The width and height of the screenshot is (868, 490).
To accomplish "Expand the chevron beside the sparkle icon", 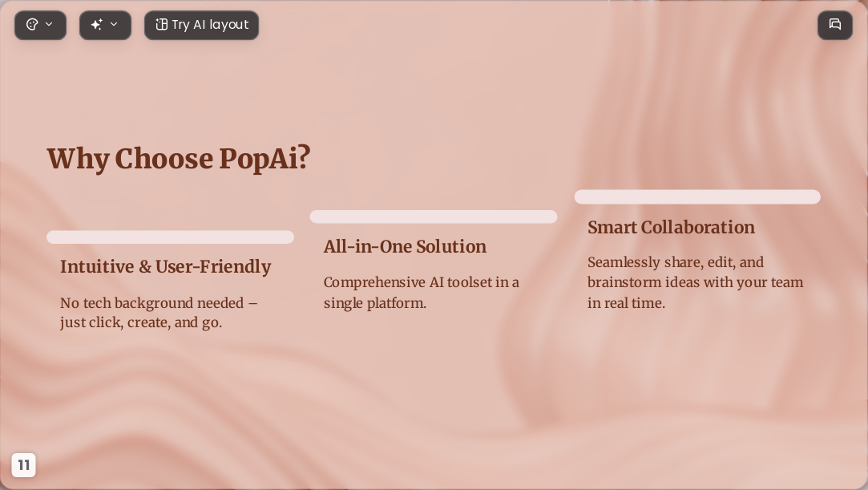I will tap(114, 24).
